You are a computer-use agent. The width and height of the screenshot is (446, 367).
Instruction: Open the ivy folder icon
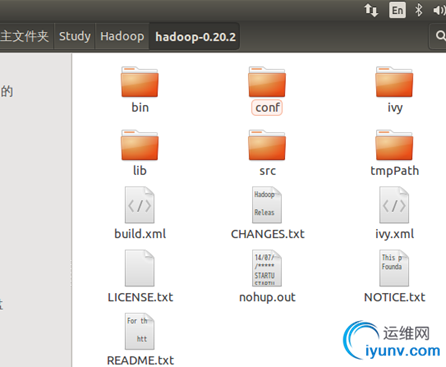point(394,82)
